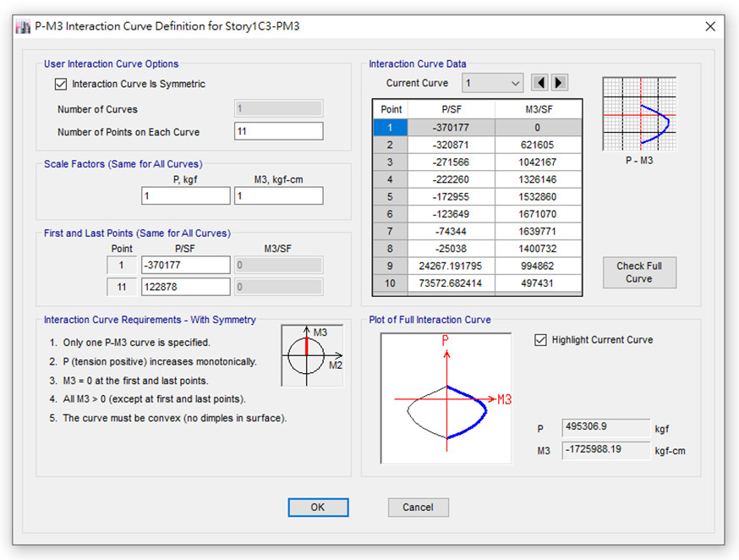
Task: Select P/SF cell -123649
Action: point(451,214)
